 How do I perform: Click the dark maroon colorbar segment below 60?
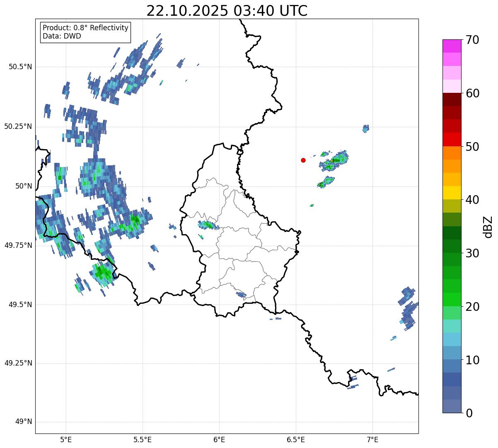[x=452, y=99]
